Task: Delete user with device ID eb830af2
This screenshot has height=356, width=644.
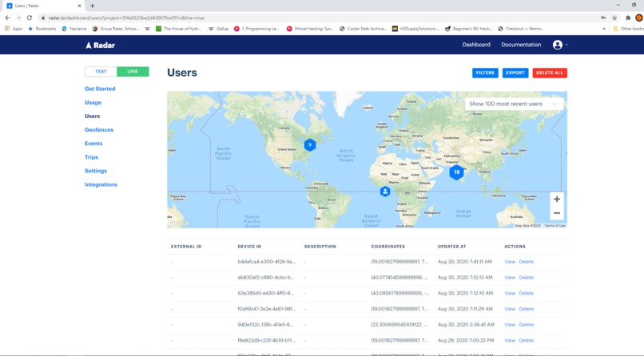Action: click(x=526, y=278)
